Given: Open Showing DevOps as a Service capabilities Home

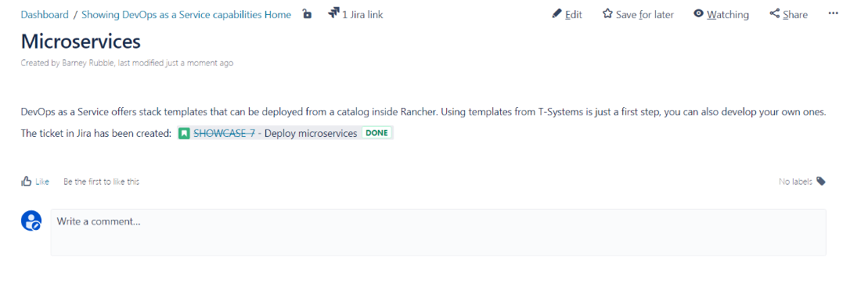Looking at the screenshot, I should coord(186,14).
